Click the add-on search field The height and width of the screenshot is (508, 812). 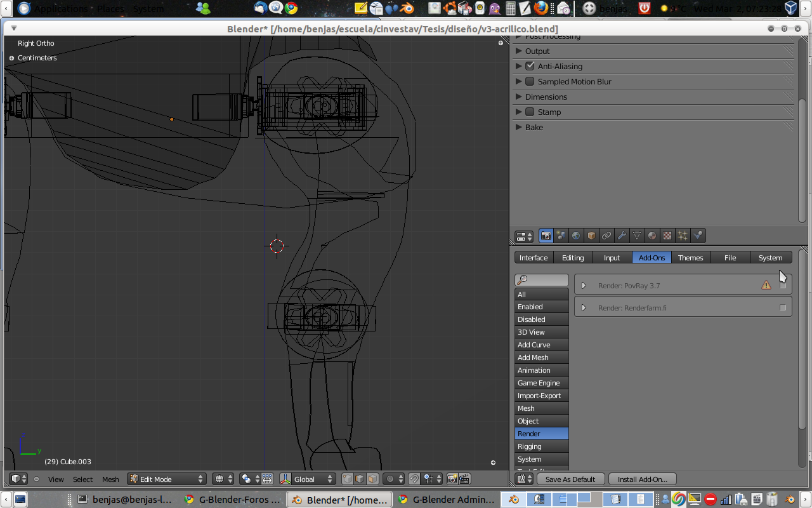544,280
